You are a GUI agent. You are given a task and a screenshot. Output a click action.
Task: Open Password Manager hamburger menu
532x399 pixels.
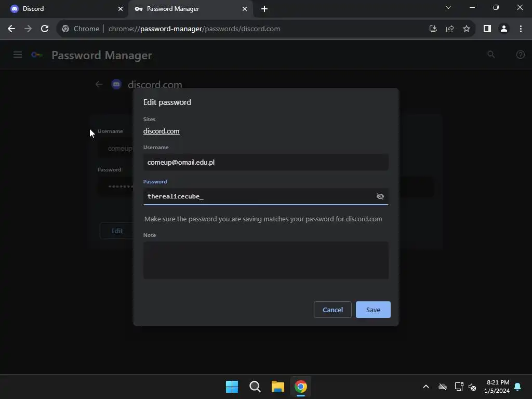pyautogui.click(x=18, y=55)
